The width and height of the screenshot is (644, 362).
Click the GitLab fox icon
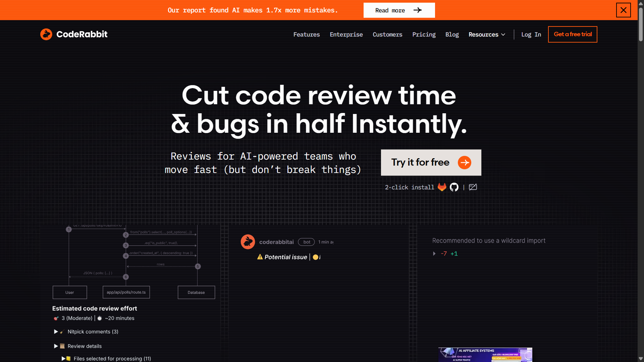(x=442, y=187)
